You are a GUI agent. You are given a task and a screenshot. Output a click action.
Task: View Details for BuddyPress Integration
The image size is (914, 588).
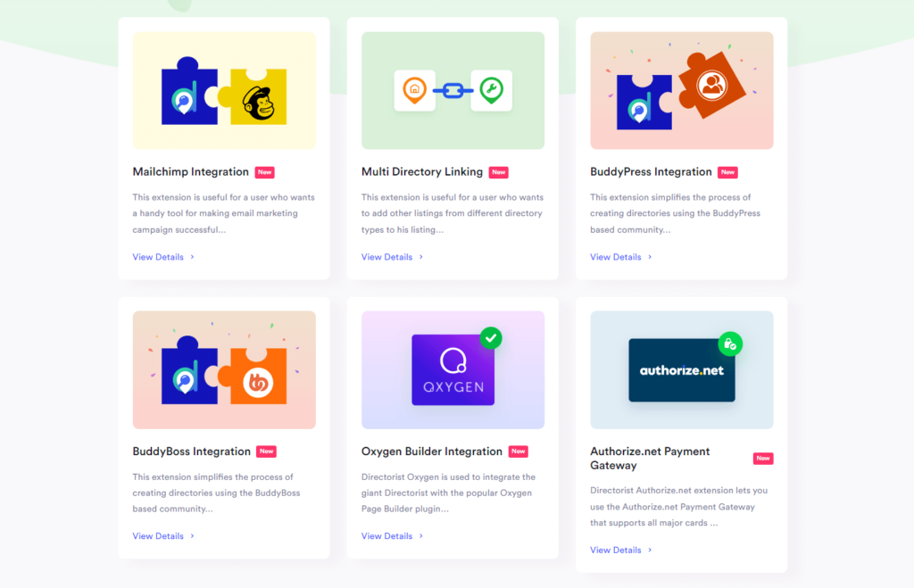point(621,257)
